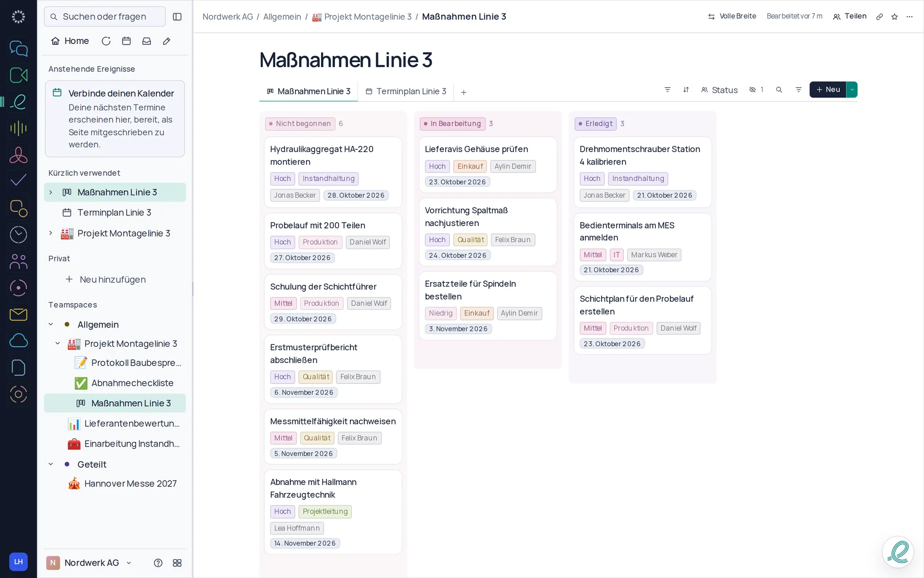Toggle the sidebar panel collapse icon

tap(177, 17)
